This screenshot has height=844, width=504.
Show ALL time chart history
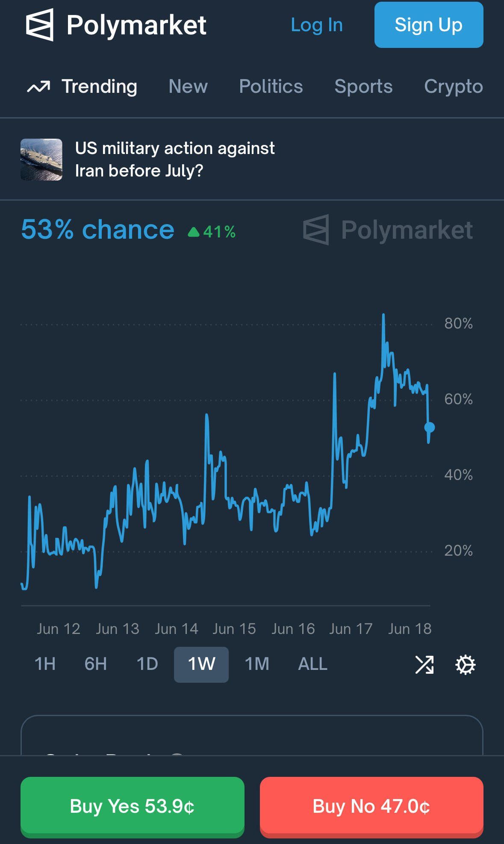point(312,664)
